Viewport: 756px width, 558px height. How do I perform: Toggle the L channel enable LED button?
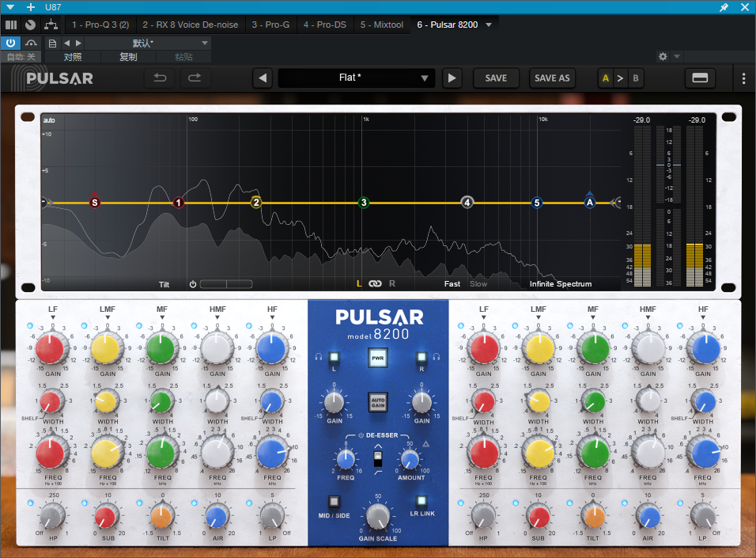tap(334, 357)
